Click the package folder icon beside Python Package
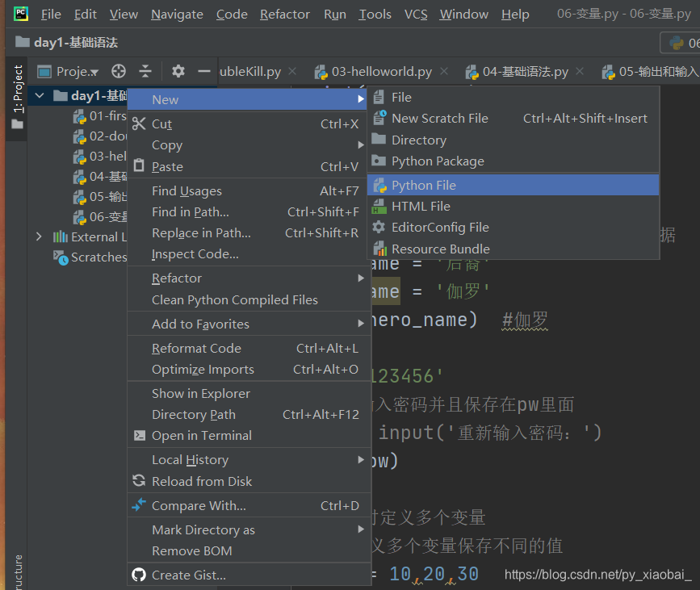The image size is (700, 590). pos(379,161)
